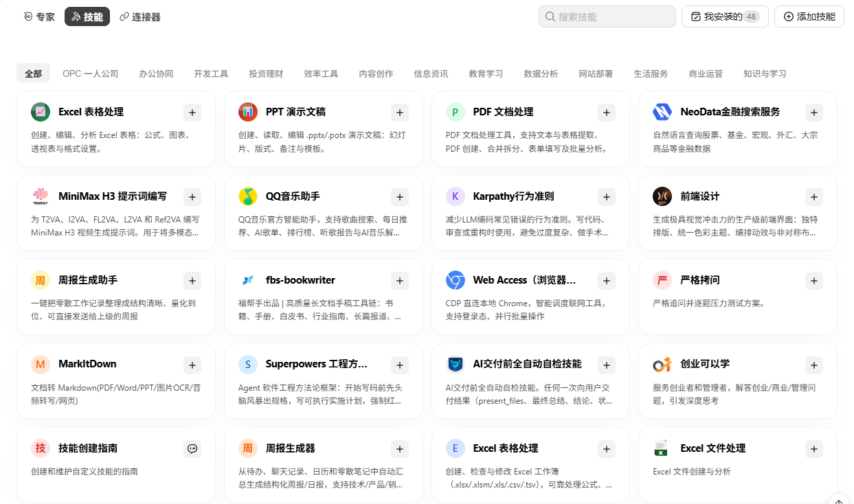This screenshot has height=504, width=854.
Task: Add the Excel 表格处理 skill with E icon
Action: point(607,449)
